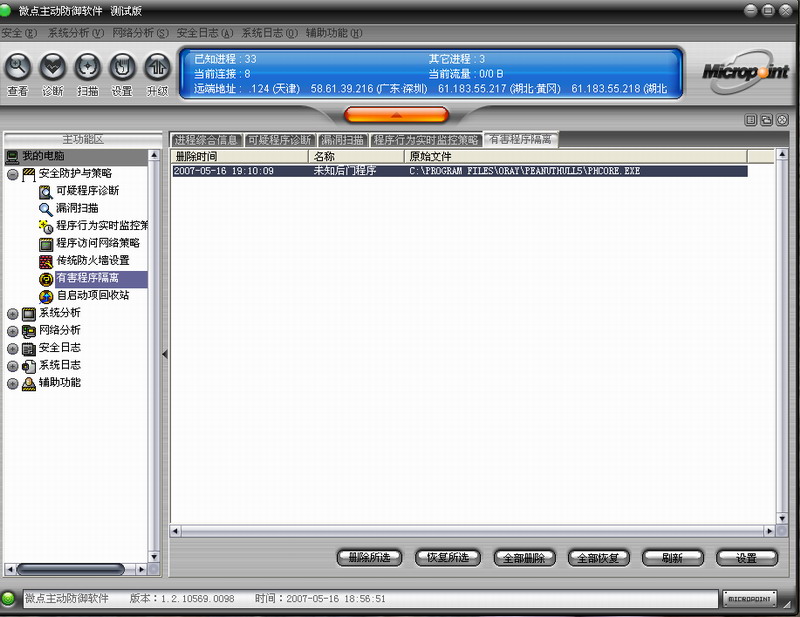Click the 系统日志 document icon
800x617 pixels.
coord(29,366)
